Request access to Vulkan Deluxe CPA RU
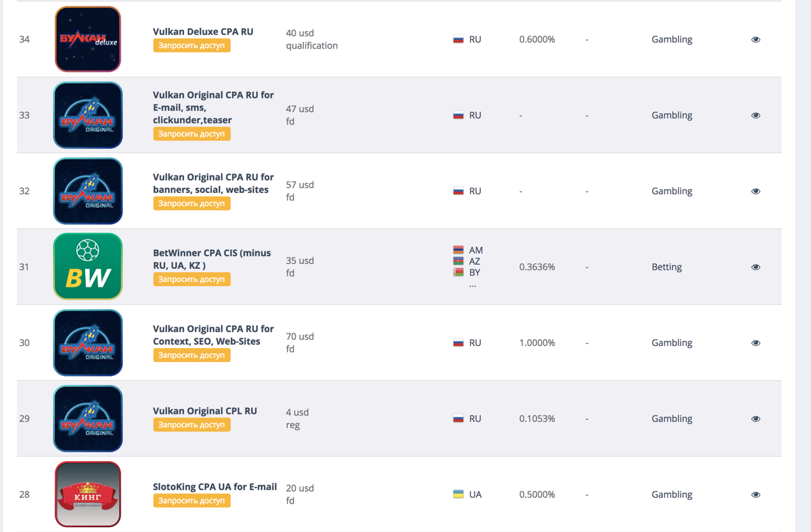Image resolution: width=811 pixels, height=532 pixels. 192,46
